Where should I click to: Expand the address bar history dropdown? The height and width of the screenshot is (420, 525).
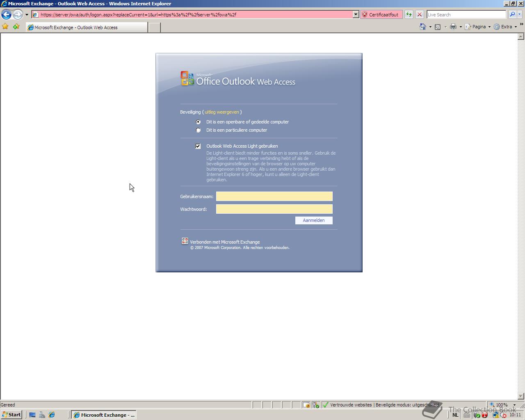click(356, 15)
